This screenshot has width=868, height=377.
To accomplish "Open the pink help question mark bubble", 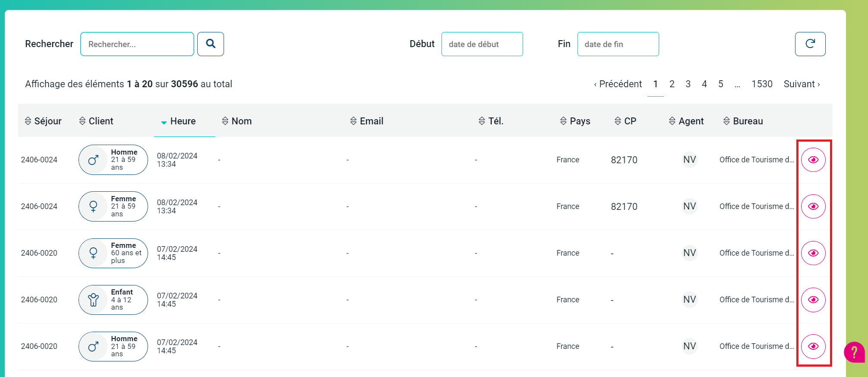I will click(x=854, y=352).
